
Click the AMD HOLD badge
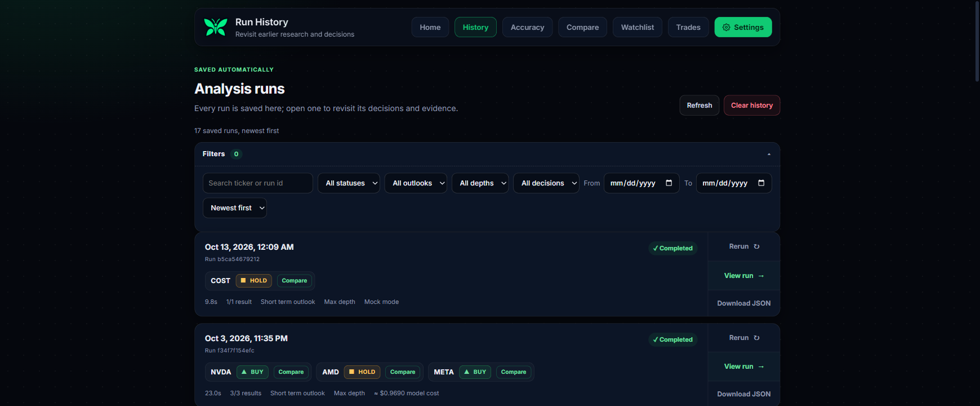click(x=362, y=372)
